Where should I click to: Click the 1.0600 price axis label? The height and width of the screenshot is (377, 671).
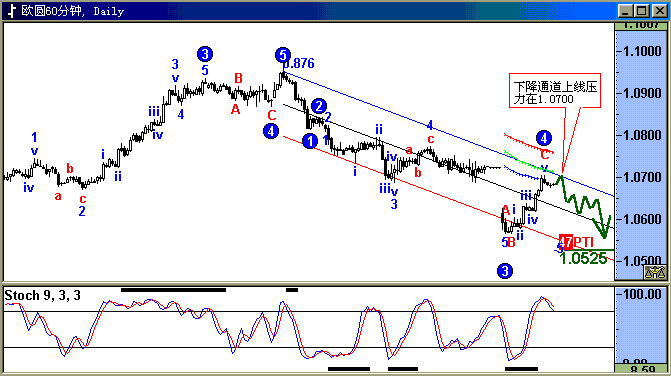pyautogui.click(x=642, y=219)
